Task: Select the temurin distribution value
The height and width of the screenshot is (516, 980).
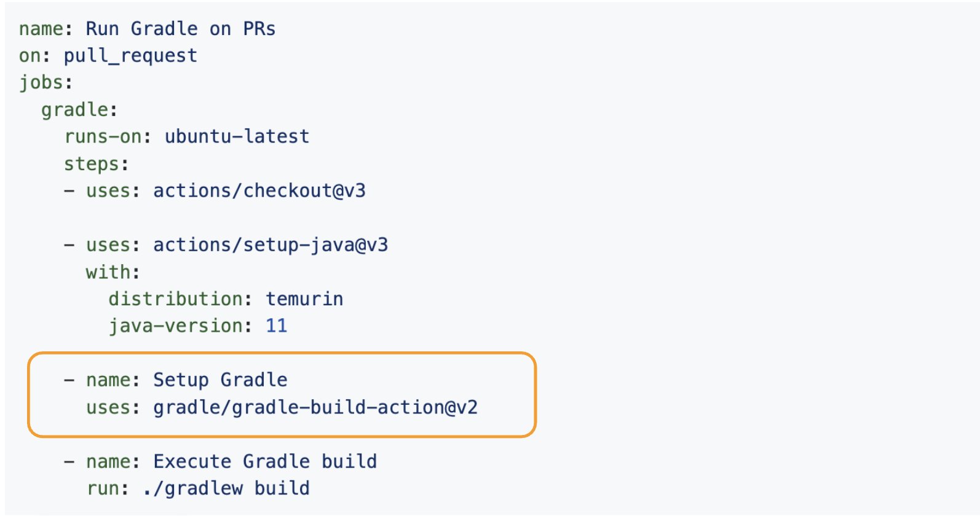Action: tap(304, 299)
